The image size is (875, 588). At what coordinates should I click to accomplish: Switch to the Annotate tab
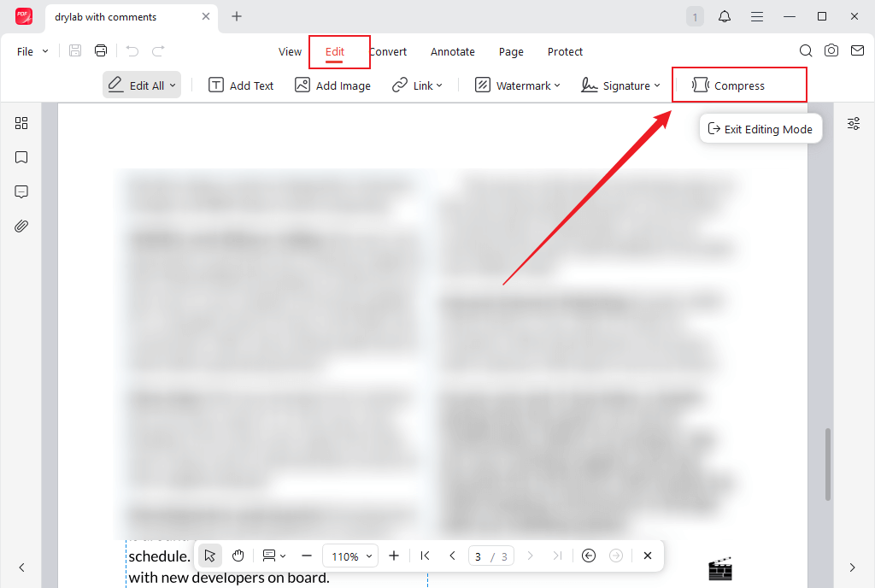[x=452, y=51]
